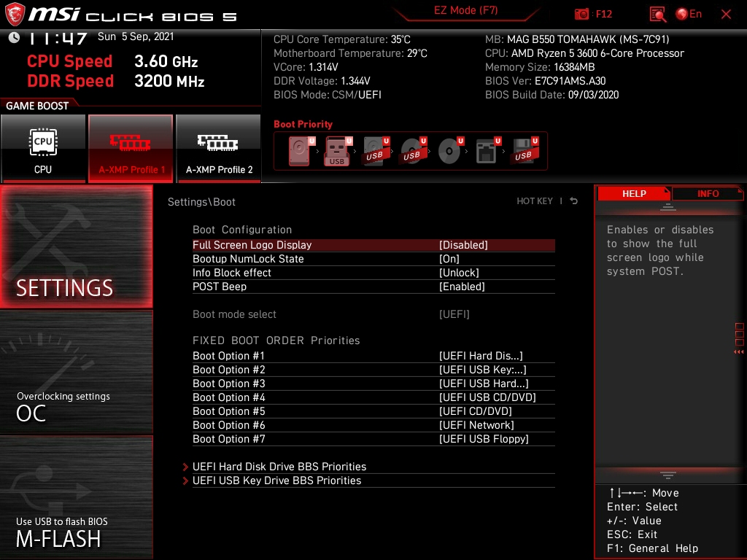This screenshot has width=747, height=560.
Task: Click the back arrow next to HOT KEY
Action: click(574, 201)
